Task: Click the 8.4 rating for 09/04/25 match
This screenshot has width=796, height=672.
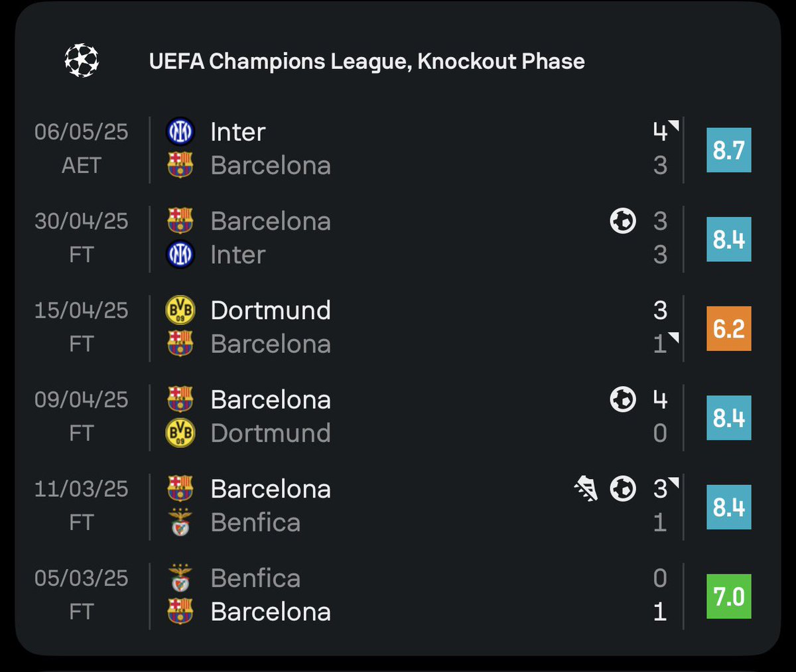Action: tap(729, 418)
